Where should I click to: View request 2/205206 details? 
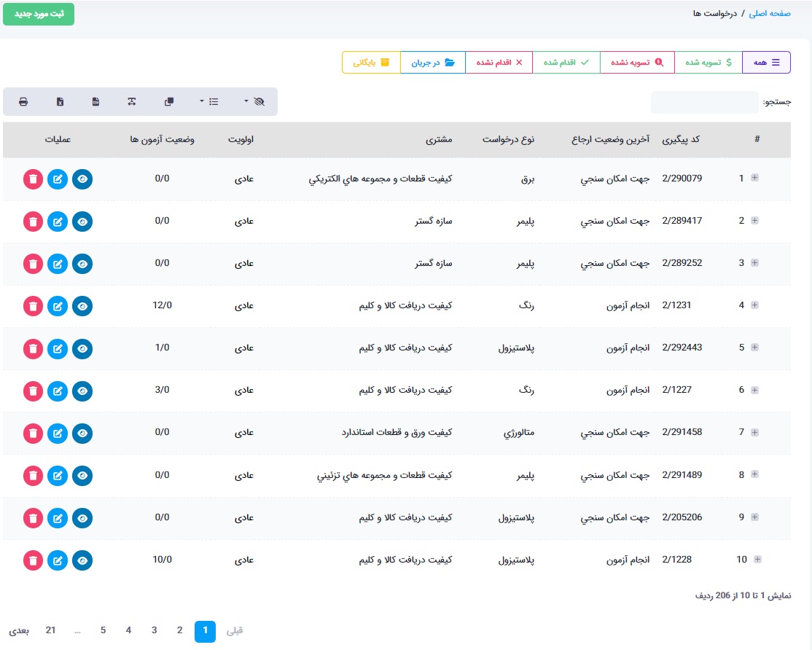point(82,518)
